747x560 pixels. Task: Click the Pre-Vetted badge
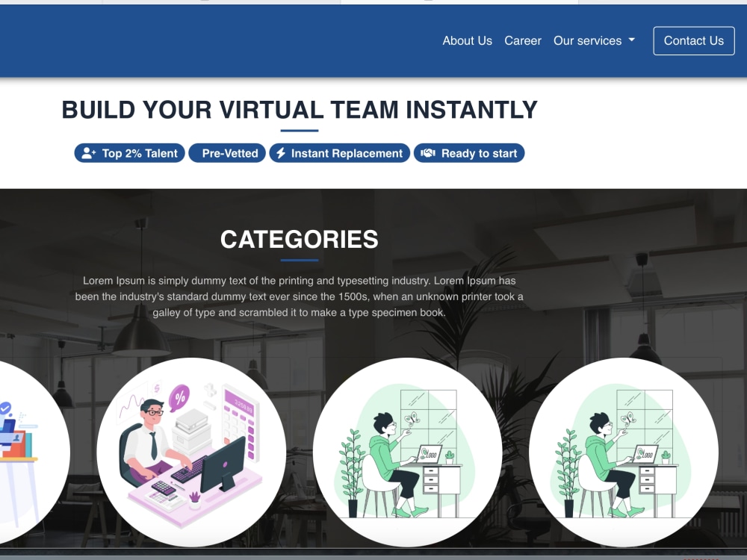coord(227,153)
